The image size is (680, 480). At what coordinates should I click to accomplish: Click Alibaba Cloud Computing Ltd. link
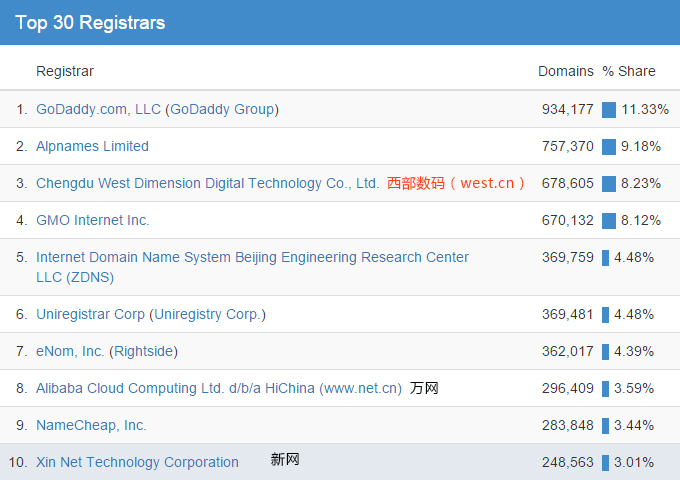click(218, 388)
